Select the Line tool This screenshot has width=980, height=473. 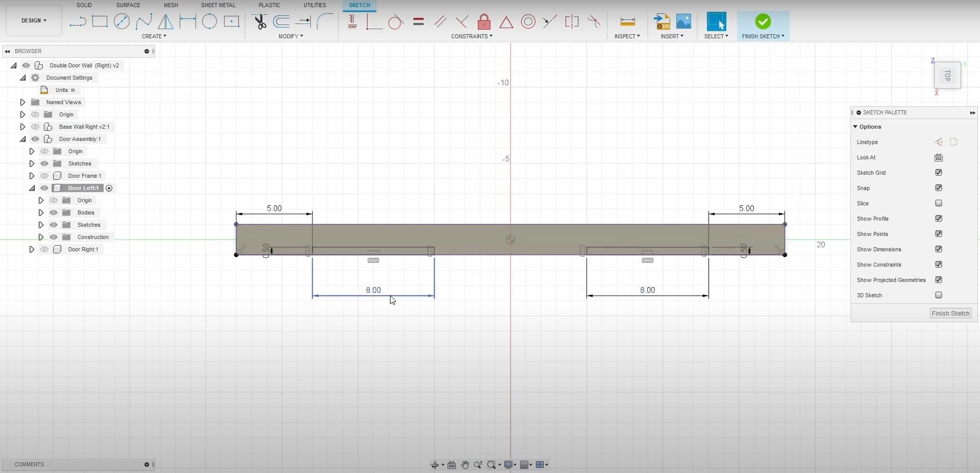coord(78,21)
